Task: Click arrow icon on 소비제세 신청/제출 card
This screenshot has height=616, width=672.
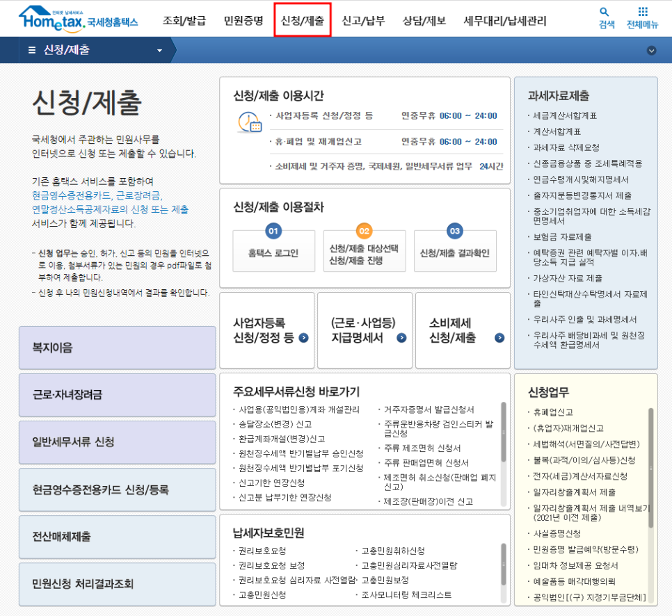Action: pos(499,338)
